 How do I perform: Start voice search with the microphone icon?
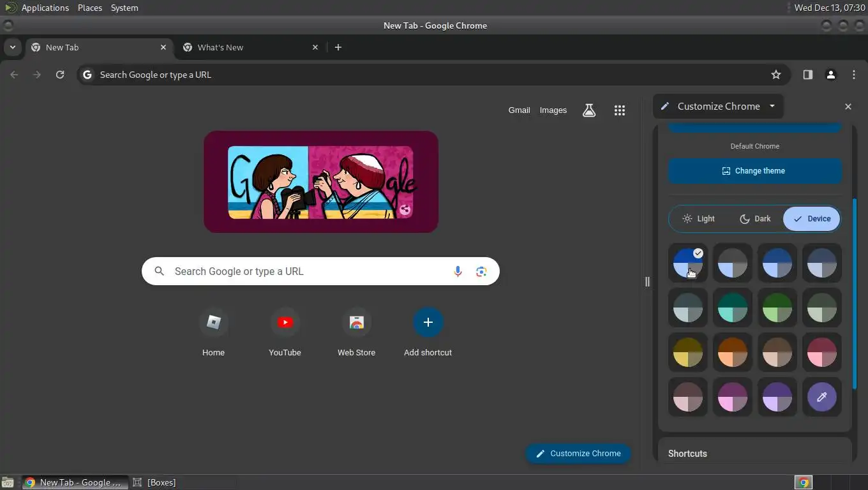(x=458, y=272)
